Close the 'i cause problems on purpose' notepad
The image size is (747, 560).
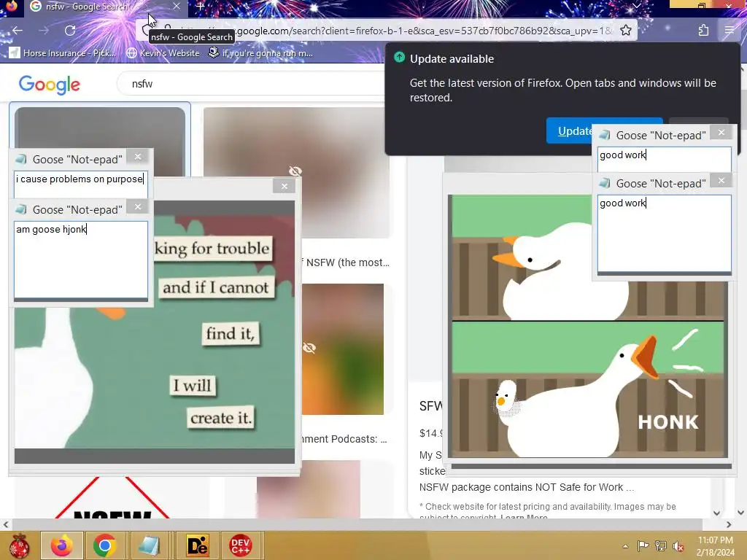point(138,157)
